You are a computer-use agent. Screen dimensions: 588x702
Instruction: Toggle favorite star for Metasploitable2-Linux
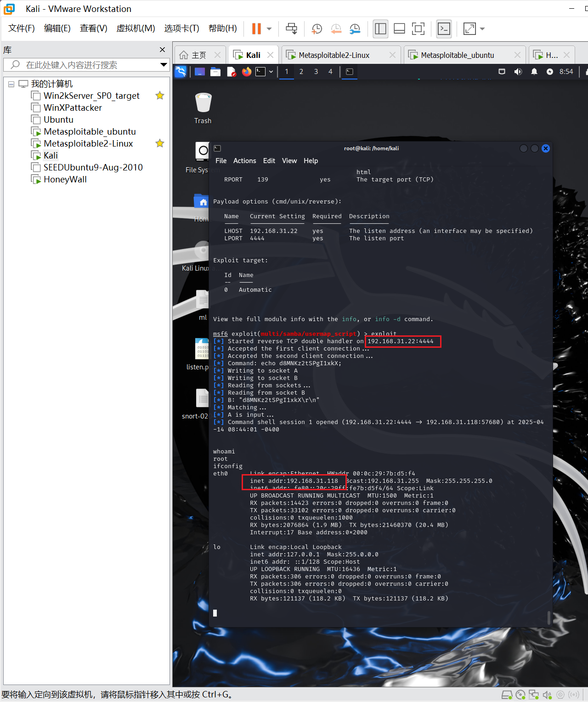pyautogui.click(x=160, y=143)
